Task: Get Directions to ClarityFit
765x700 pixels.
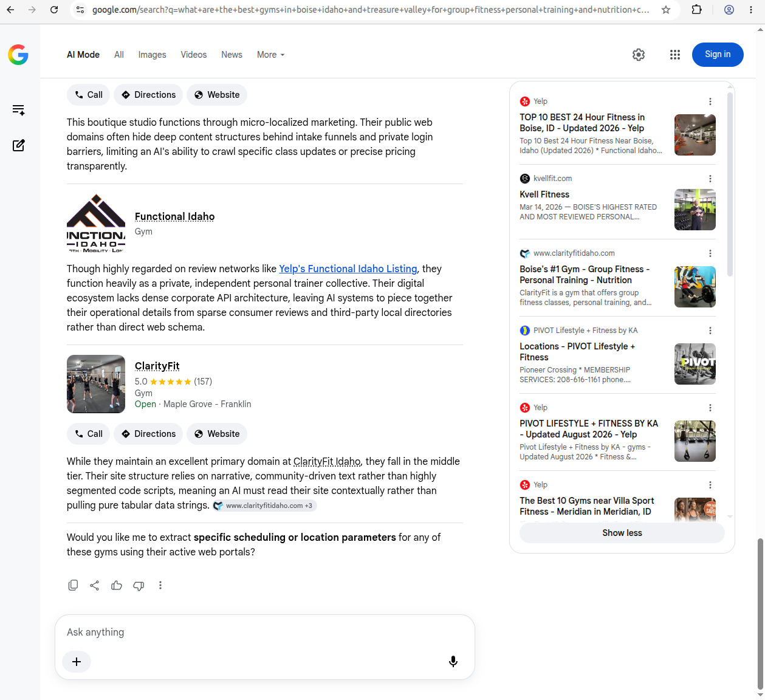Action: [x=148, y=434]
